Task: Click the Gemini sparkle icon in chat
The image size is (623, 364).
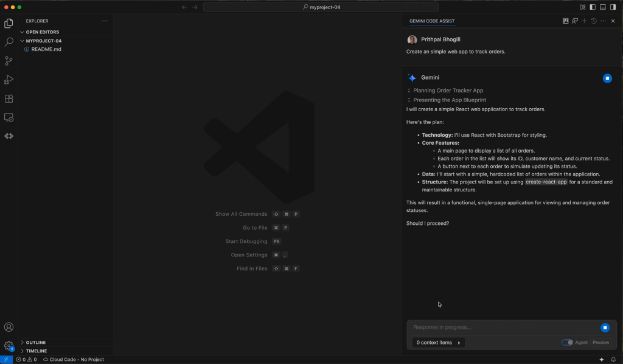Action: tap(412, 78)
